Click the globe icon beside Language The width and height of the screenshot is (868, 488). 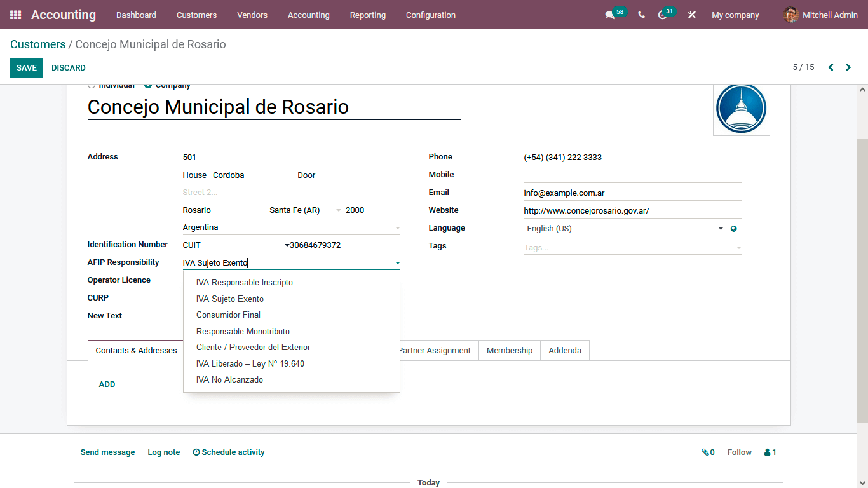click(734, 229)
